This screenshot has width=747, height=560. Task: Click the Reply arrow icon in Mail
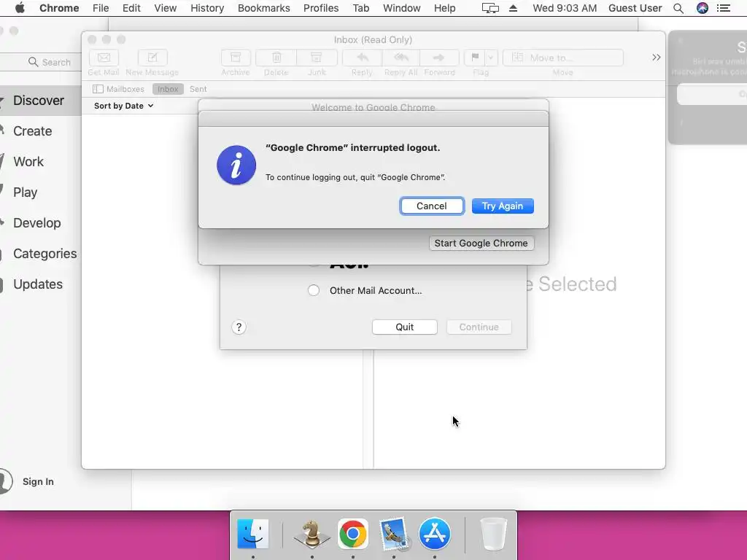(362, 58)
